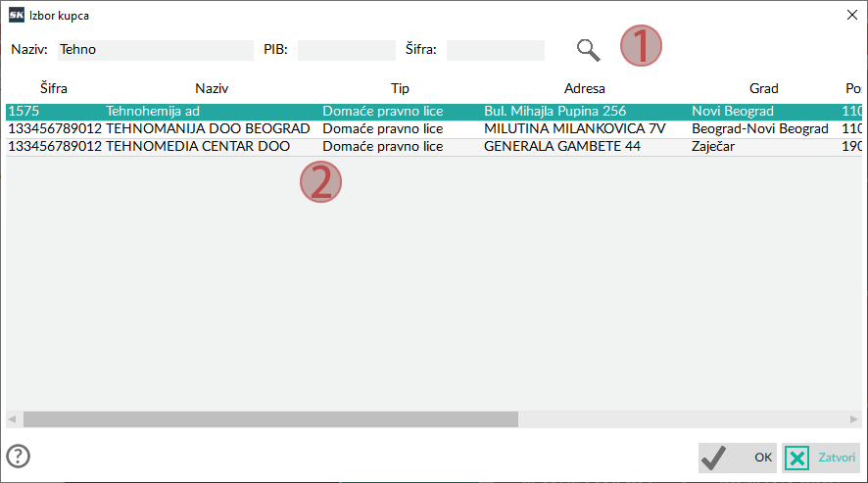Select the TEHNOMEDIA CENTAR DOO row
The height and width of the screenshot is (483, 868).
[434, 147]
